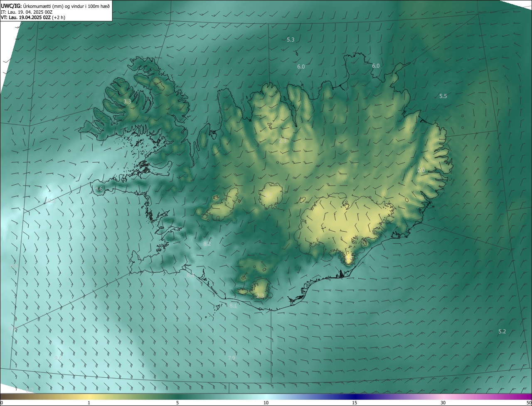Screen dimensions: 532x406
Task: Click the 9.6 value in the southwest sea
Action: [58, 358]
